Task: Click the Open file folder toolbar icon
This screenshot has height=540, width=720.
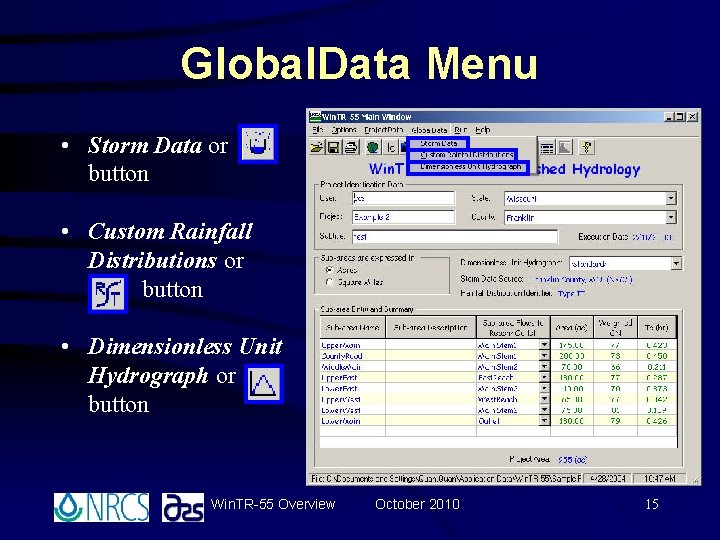Action: 316,147
